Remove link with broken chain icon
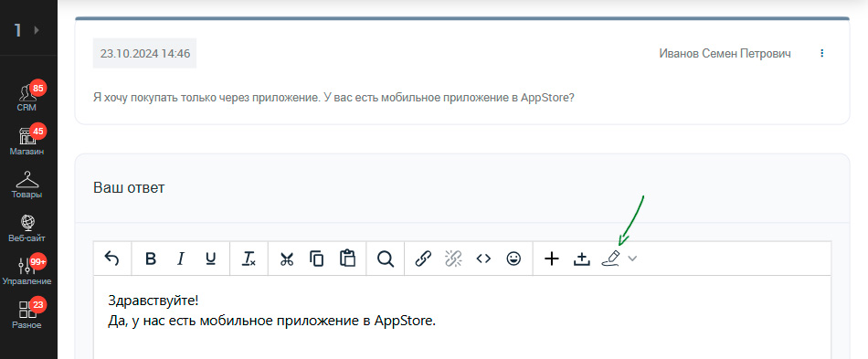 pos(453,259)
